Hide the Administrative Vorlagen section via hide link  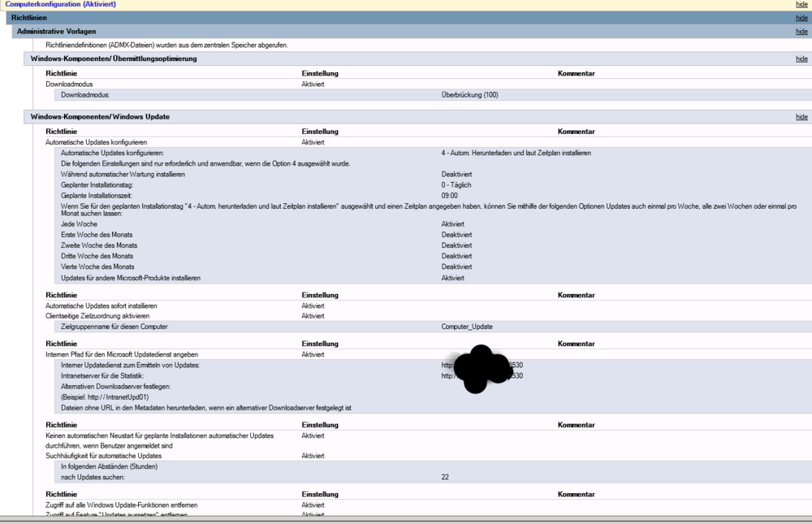click(x=801, y=32)
